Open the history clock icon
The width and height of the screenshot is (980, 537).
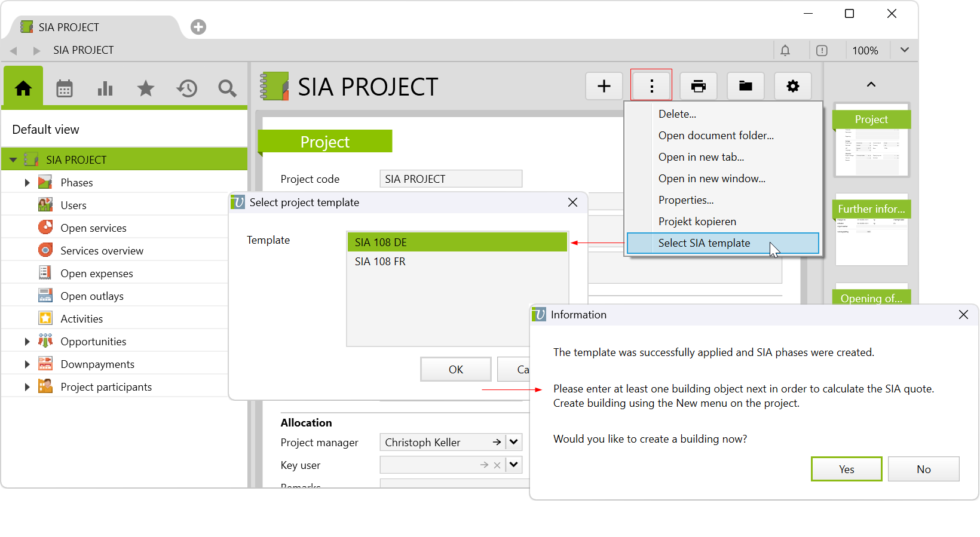pyautogui.click(x=186, y=89)
